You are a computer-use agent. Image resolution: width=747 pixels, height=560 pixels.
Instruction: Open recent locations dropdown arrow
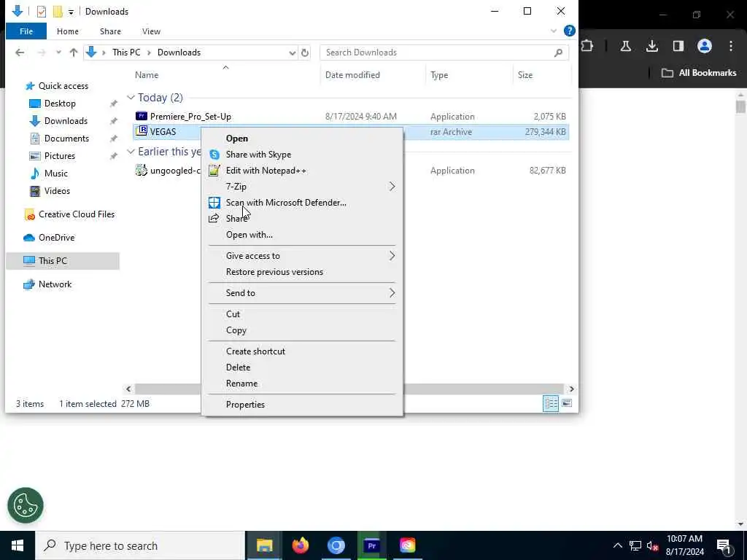coord(58,52)
